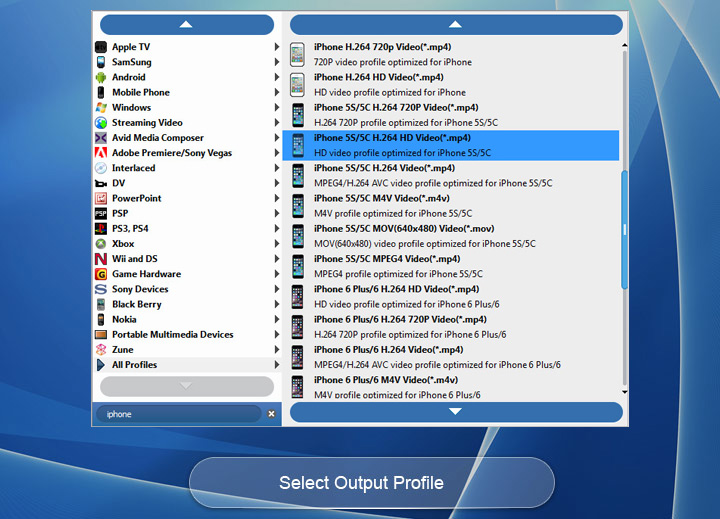
Task: Select iPhone 5S/5C MOV(640x480) Video profile
Action: point(451,236)
